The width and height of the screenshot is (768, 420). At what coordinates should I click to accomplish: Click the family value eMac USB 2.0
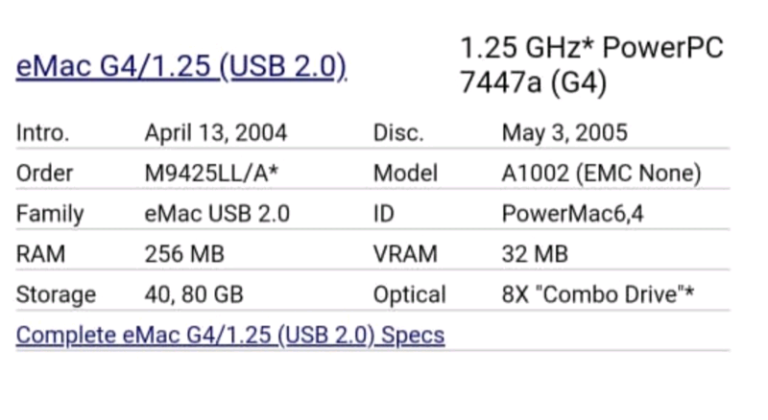pos(217,214)
